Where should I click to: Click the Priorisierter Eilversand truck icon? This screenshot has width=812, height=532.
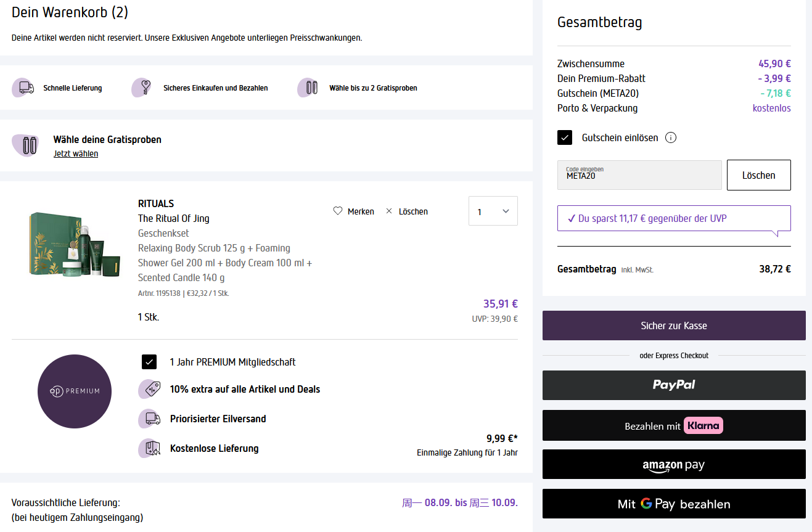pyautogui.click(x=150, y=419)
